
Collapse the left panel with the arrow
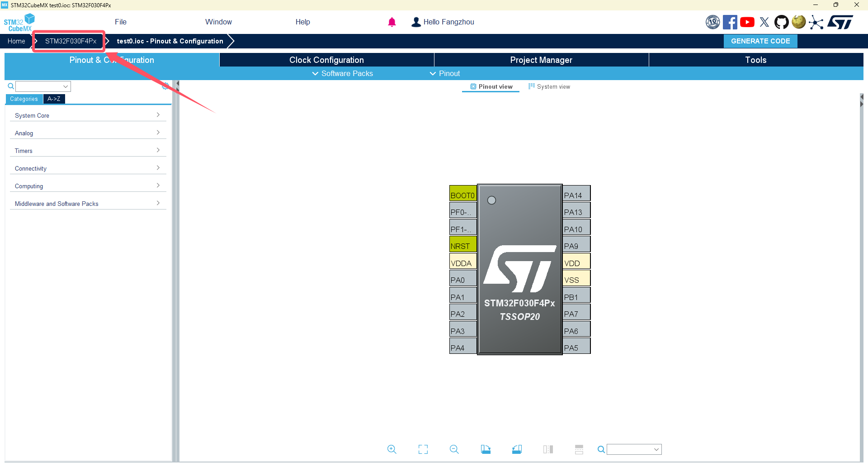(178, 84)
